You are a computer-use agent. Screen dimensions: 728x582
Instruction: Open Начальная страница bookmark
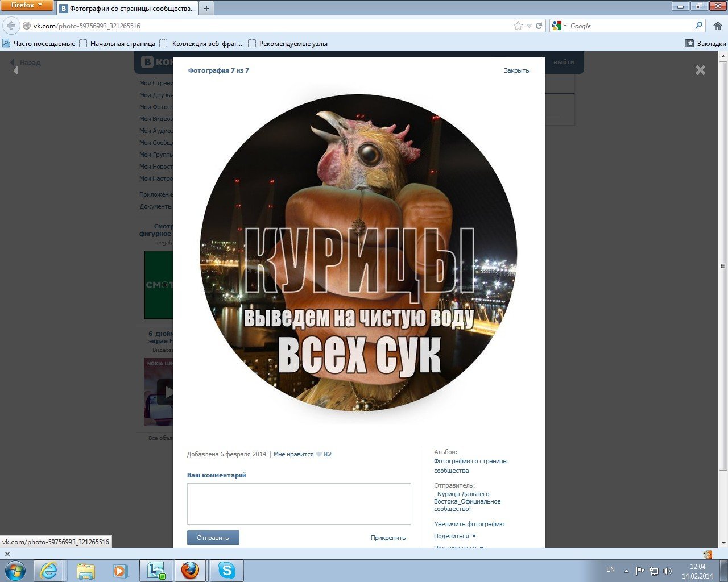pos(117,43)
